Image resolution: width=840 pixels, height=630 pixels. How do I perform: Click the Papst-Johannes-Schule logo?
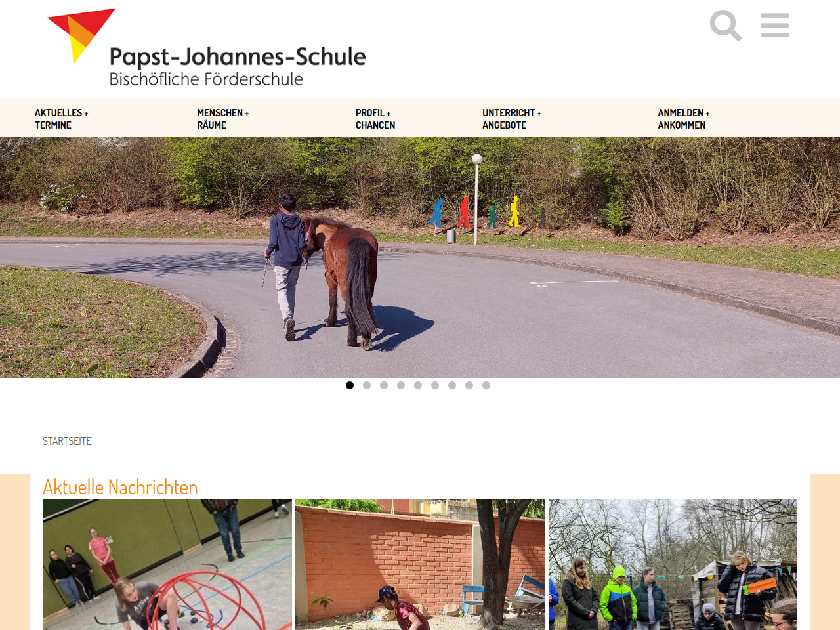pyautogui.click(x=206, y=48)
